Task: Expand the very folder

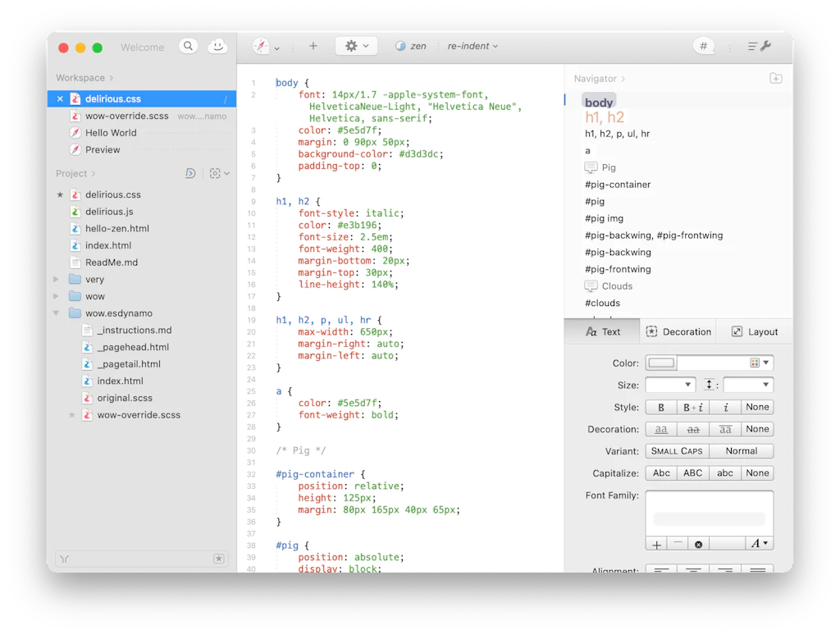Action: point(56,279)
